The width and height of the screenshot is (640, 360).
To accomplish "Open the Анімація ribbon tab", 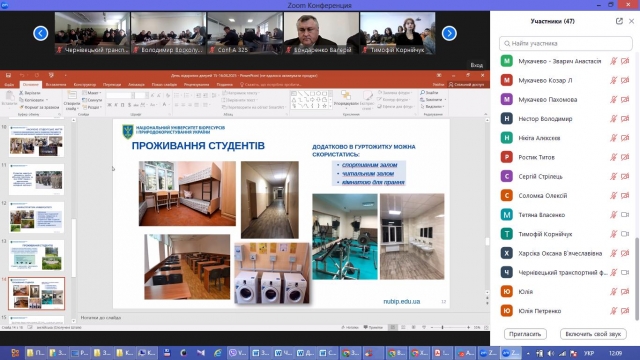I will [x=136, y=84].
